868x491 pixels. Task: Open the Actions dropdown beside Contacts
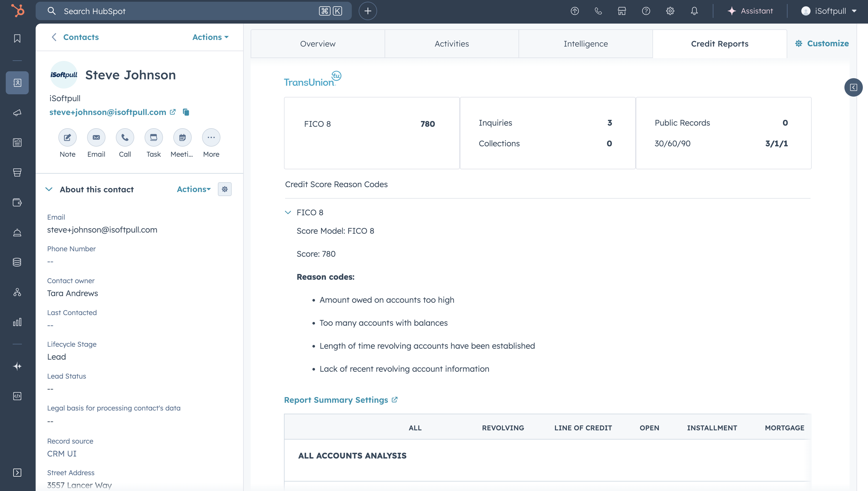[x=210, y=37]
